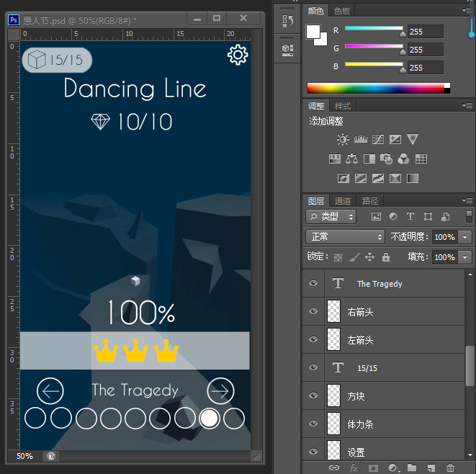This screenshot has width=476, height=474.
Task: Filter layers by pixel layers
Action: [x=376, y=217]
